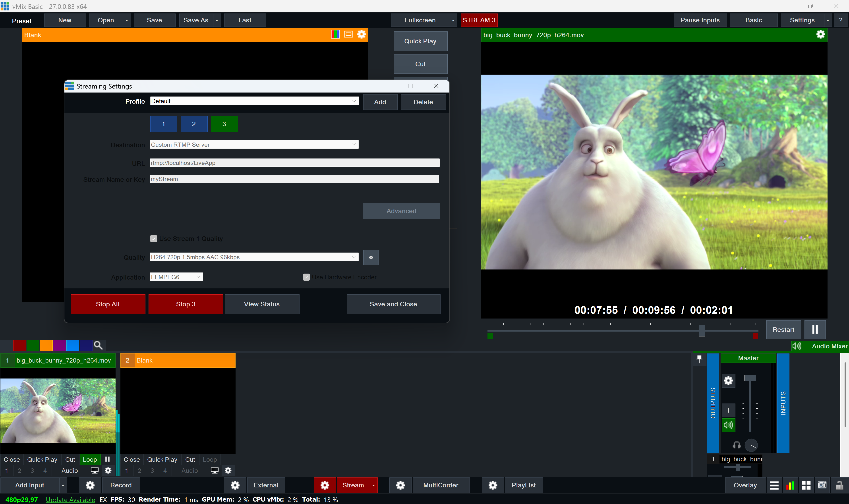Mute the Master audio speaker toggle
The image size is (849, 504).
(728, 425)
